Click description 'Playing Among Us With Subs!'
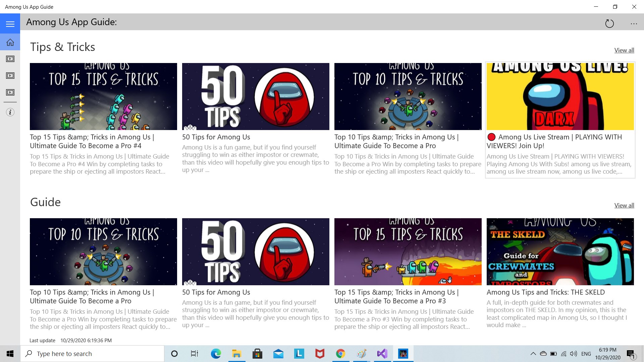The width and height of the screenshot is (644, 362). click(559, 164)
